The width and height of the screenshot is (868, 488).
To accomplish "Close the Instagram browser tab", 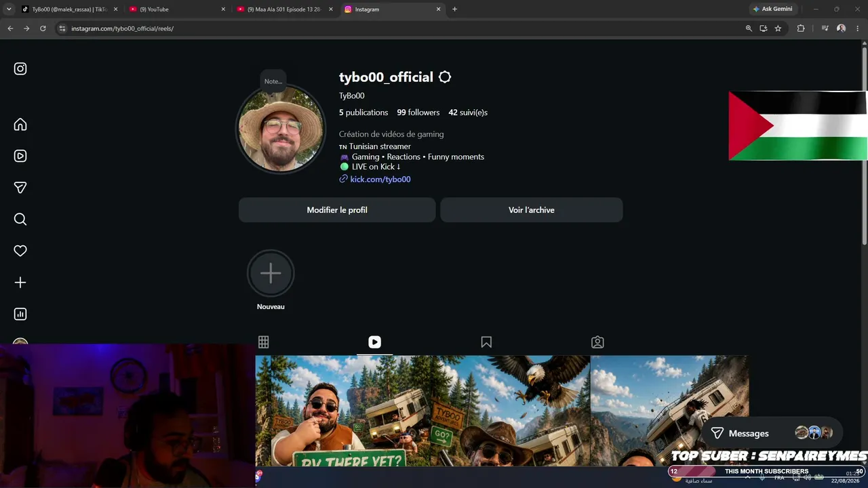I will (x=439, y=9).
